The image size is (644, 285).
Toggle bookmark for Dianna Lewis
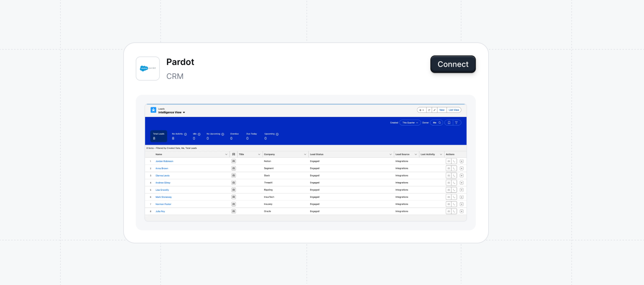coord(234,176)
